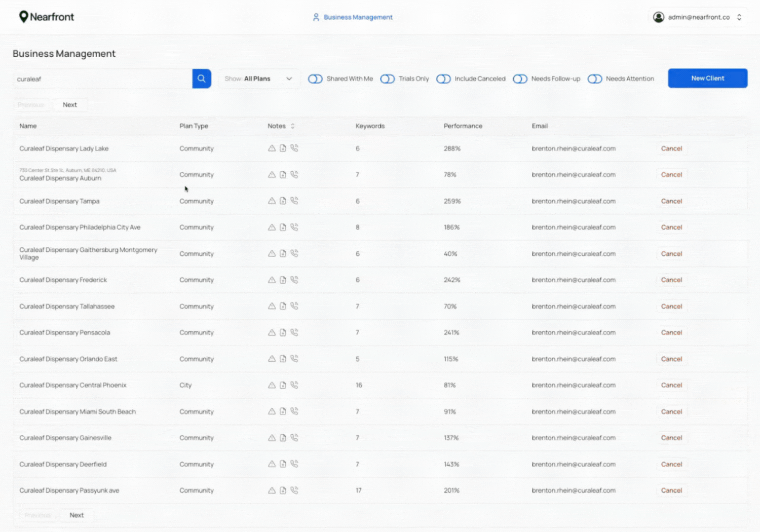Select the search magnifier icon beside the search box
The width and height of the screenshot is (760, 532).
[201, 79]
